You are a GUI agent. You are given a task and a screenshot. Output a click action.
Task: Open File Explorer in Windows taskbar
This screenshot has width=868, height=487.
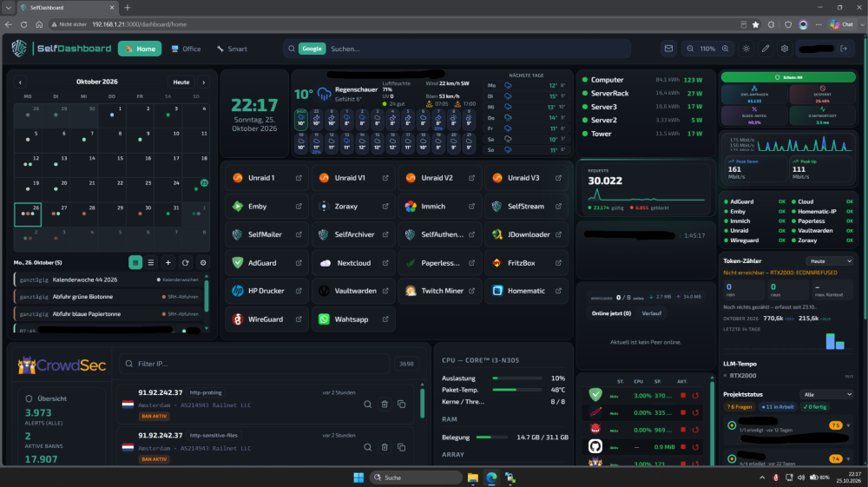point(473,477)
